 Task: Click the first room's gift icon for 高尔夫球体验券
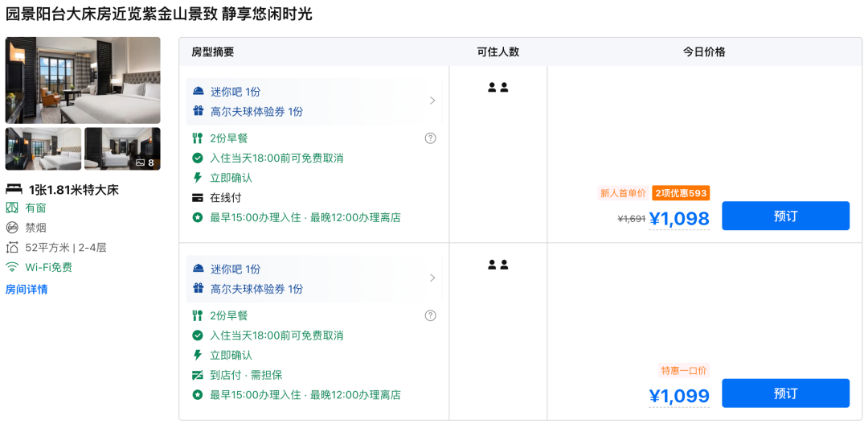[x=199, y=111]
